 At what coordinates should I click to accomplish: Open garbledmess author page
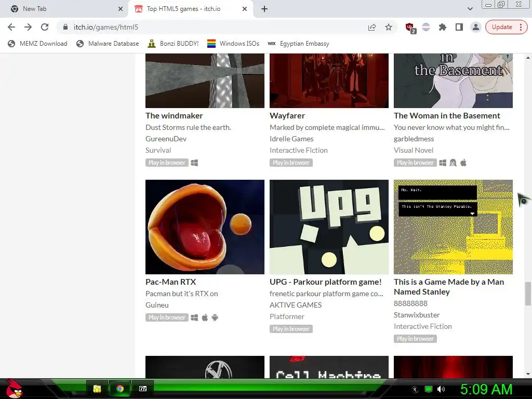414,139
